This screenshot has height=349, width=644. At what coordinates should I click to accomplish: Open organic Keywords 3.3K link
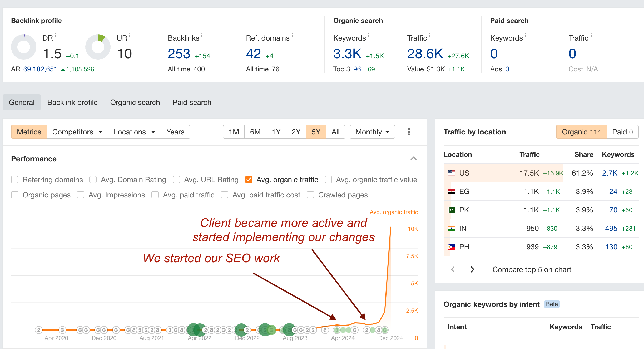[348, 54]
